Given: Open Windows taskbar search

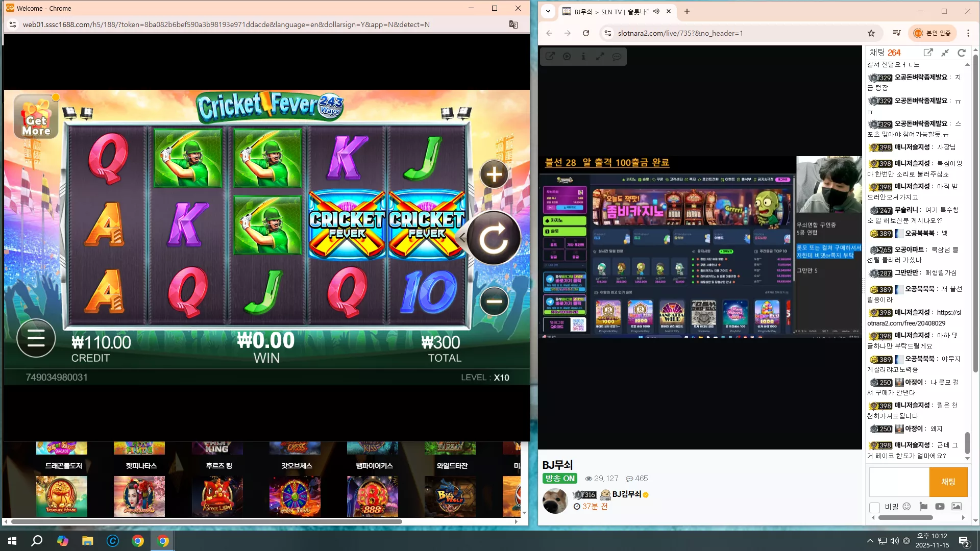Looking at the screenshot, I should (x=37, y=541).
